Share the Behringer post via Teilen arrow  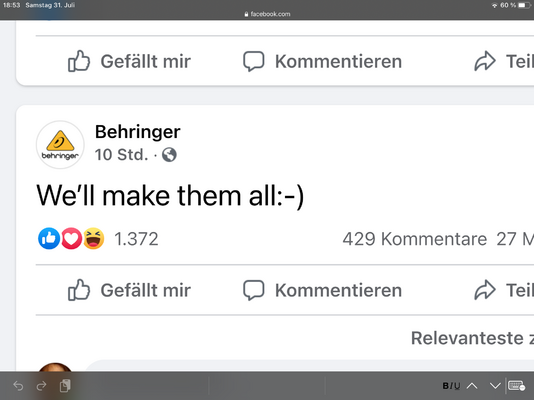pos(503,290)
